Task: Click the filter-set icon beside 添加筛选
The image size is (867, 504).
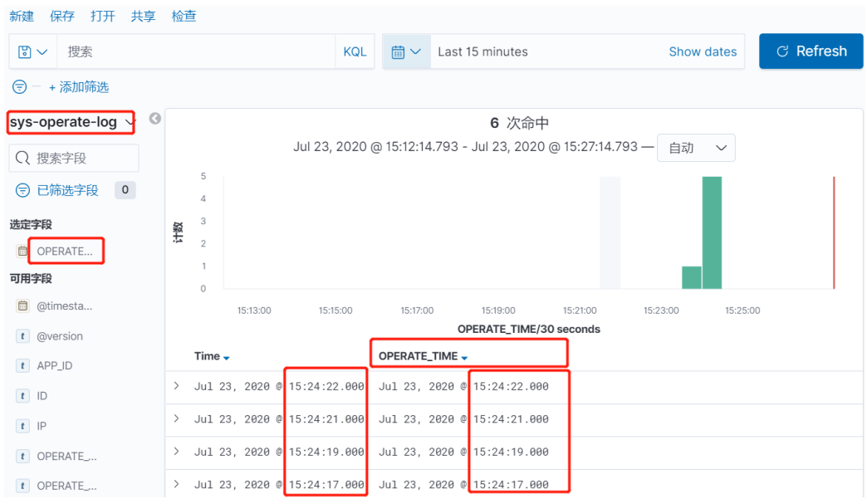Action: click(18, 86)
